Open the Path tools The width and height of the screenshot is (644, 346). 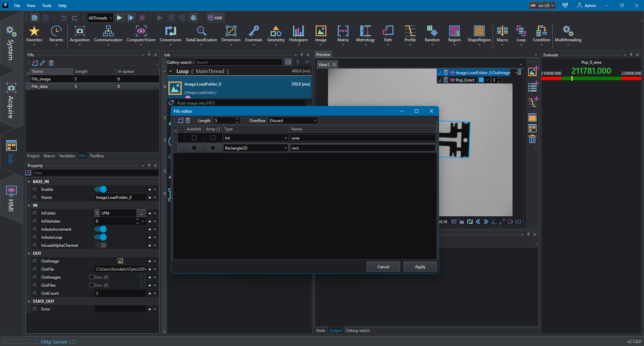[388, 35]
